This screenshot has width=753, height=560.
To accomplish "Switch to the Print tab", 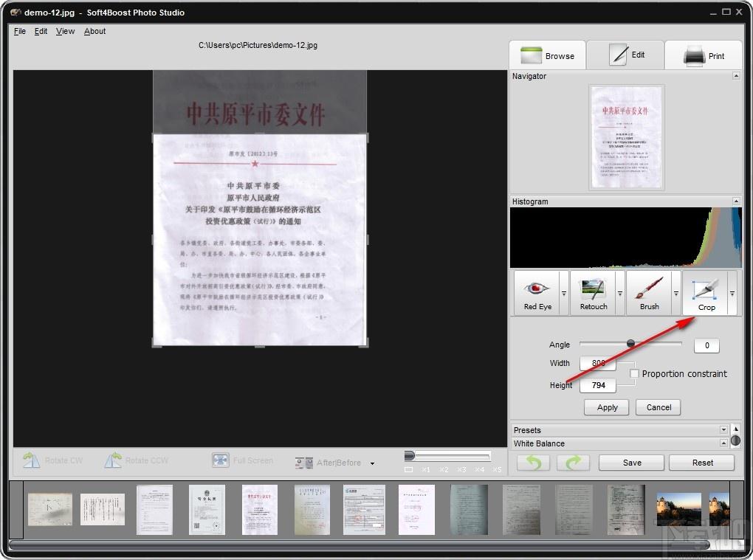I will tap(704, 55).
